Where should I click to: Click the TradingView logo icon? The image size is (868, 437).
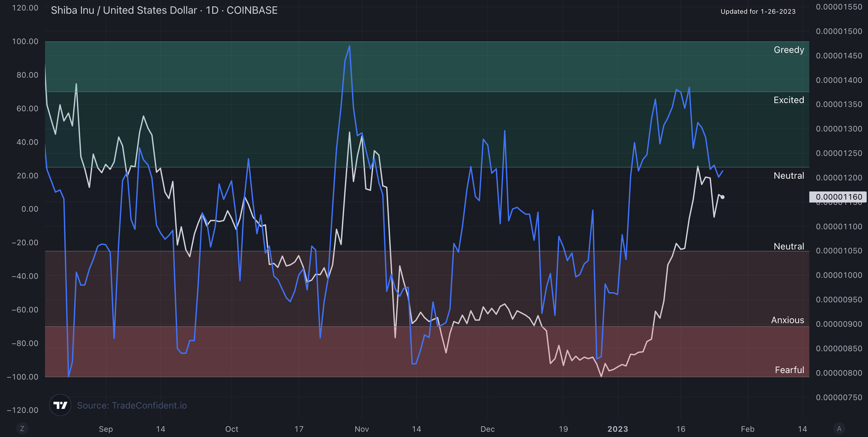coord(60,405)
